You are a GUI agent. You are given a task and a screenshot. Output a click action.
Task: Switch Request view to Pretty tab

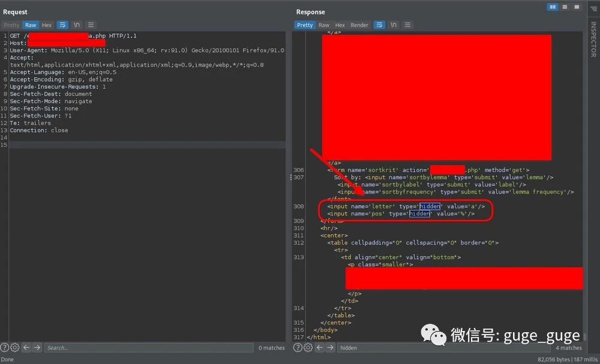tap(11, 25)
